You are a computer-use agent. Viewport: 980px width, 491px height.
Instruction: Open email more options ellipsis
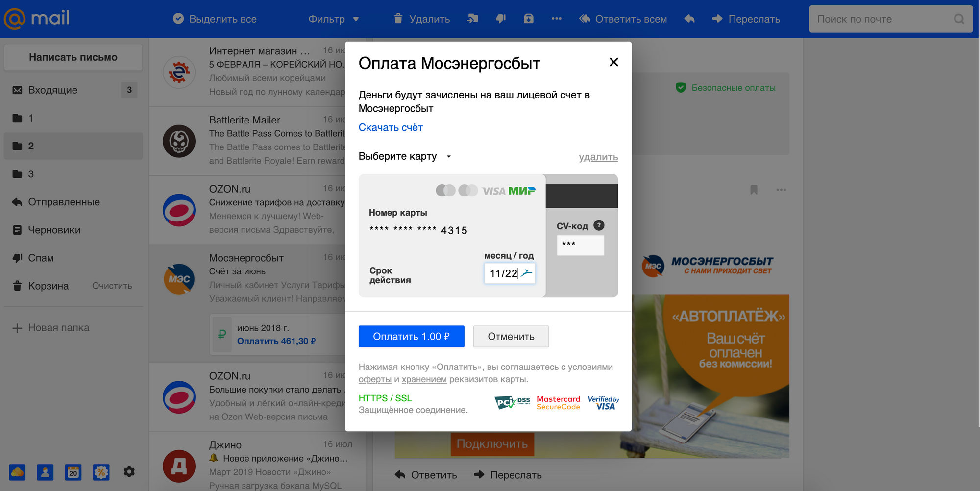click(x=781, y=190)
